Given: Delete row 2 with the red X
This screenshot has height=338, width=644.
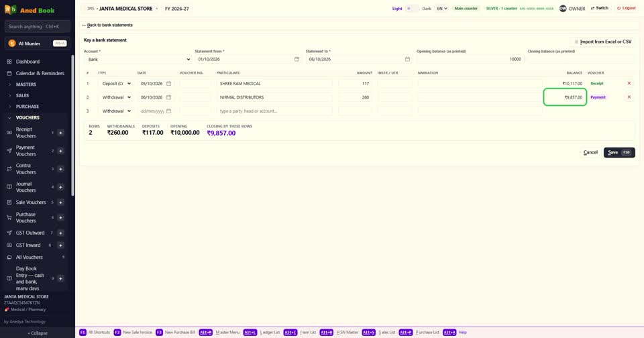Looking at the screenshot, I should 629,97.
